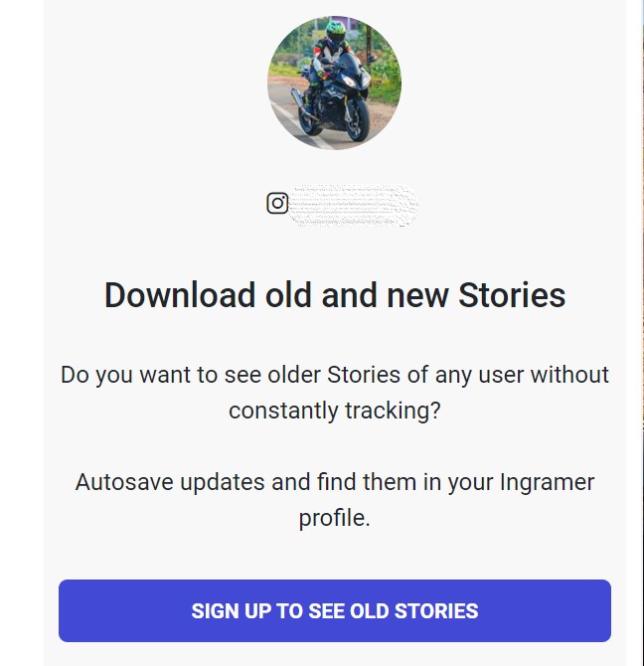Click the 'constantly tracking?' text line
The height and width of the screenshot is (666, 644).
335,411
